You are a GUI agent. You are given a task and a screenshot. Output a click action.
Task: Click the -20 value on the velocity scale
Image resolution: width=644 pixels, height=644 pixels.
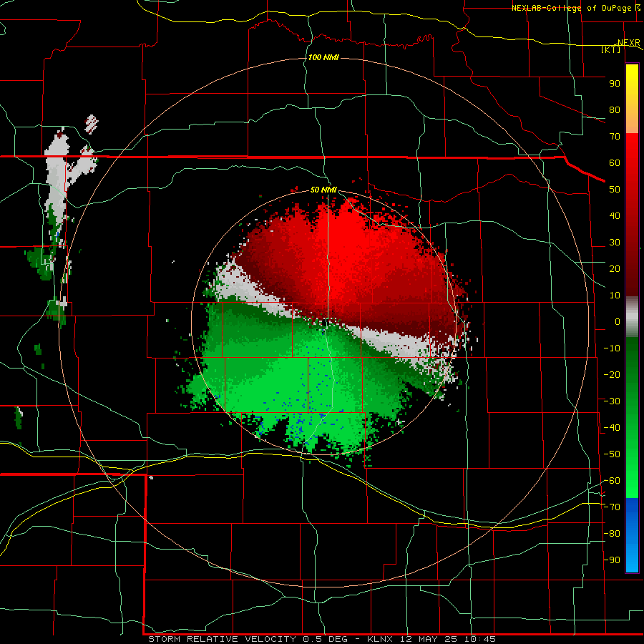612,374
